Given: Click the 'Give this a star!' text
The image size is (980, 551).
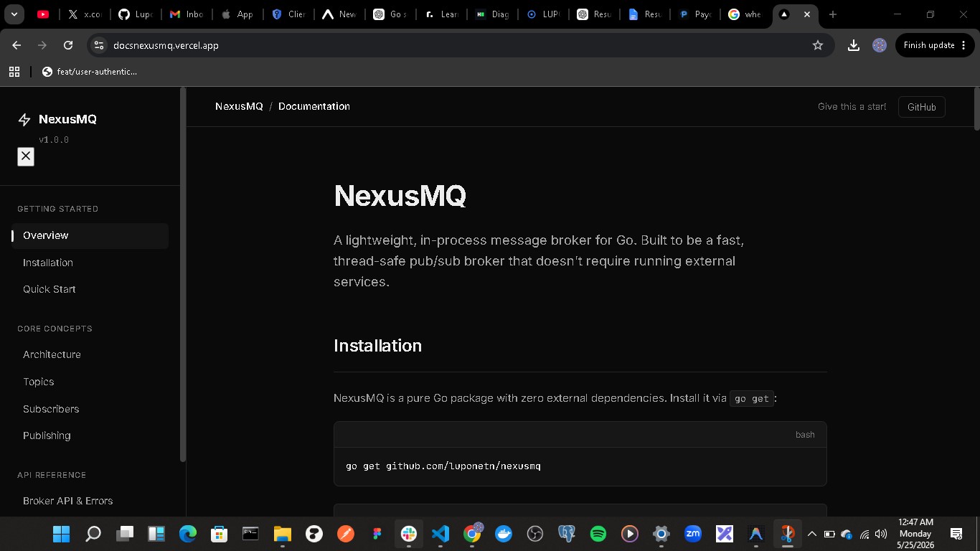Looking at the screenshot, I should pos(852,107).
